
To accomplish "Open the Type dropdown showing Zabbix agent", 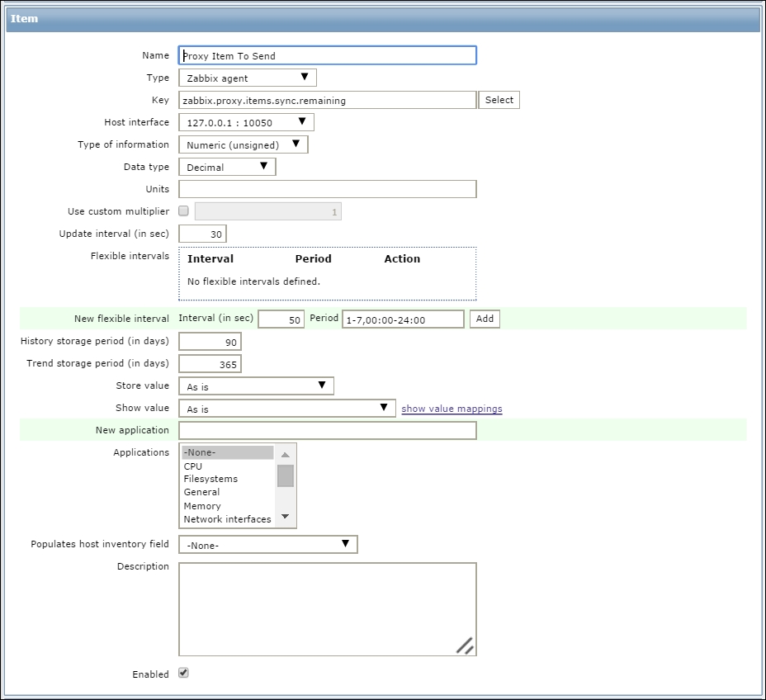I will click(248, 78).
